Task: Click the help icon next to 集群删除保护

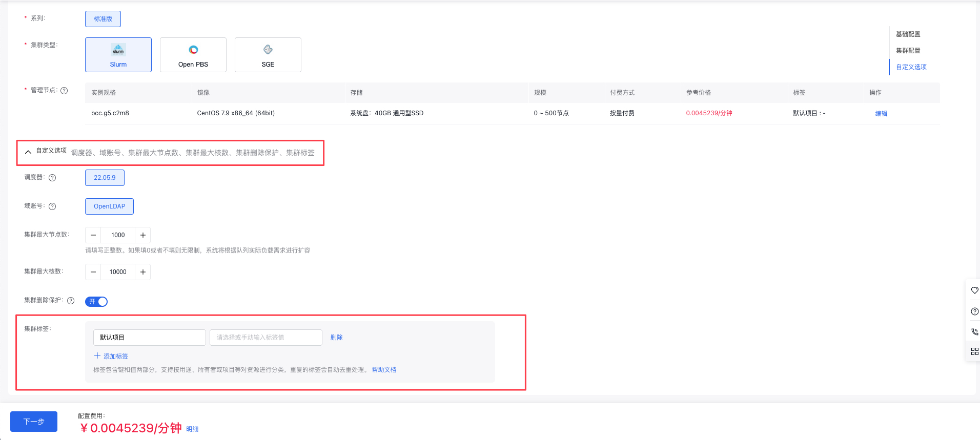Action: 71,301
